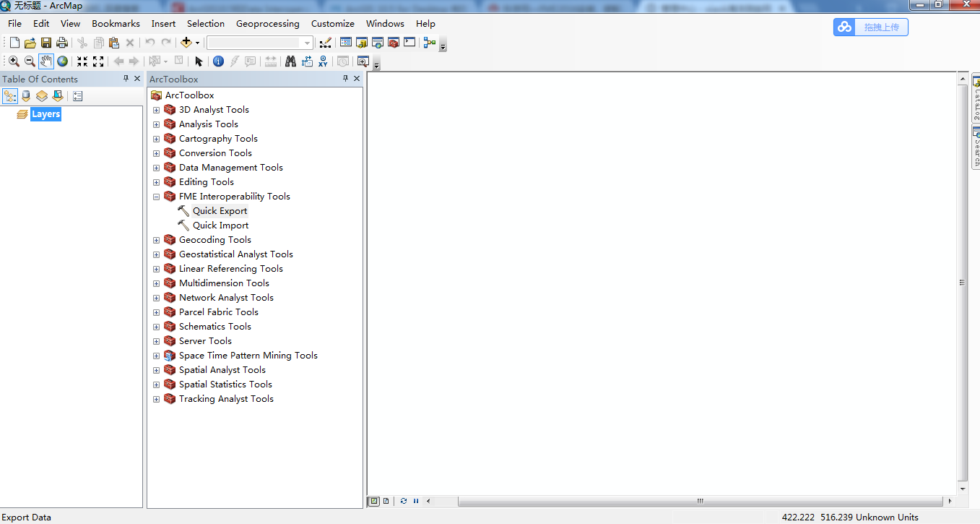Click the Full Extent globe icon
This screenshot has height=524, width=980.
pos(63,61)
